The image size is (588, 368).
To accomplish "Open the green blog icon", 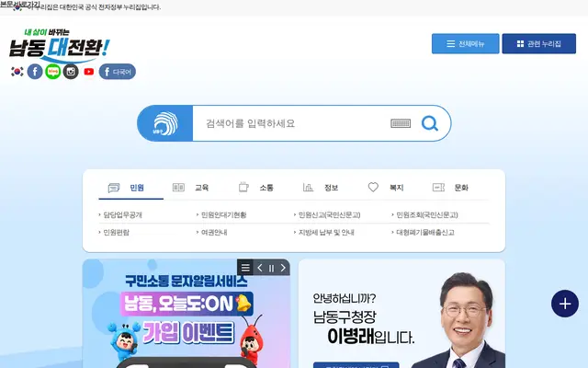I will [x=53, y=72].
